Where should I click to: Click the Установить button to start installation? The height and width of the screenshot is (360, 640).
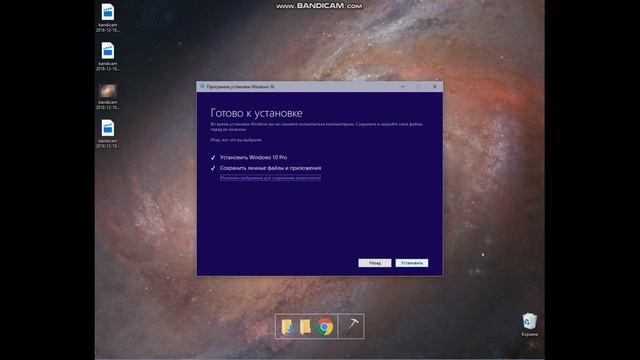[411, 263]
